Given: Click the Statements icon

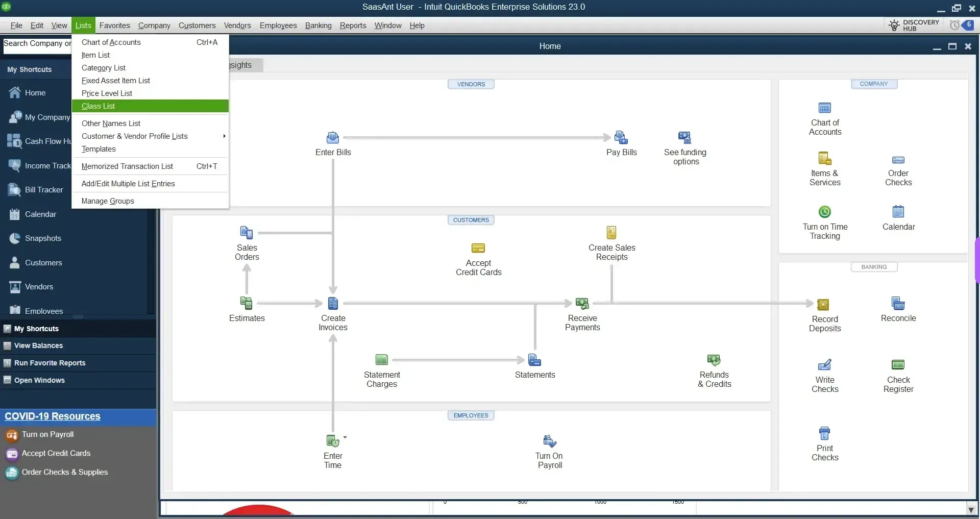Looking at the screenshot, I should point(534,360).
